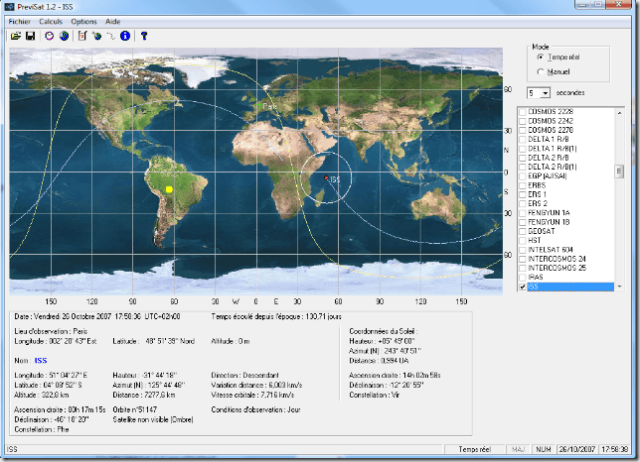The width and height of the screenshot is (640, 462).
Task: Open the seconds interval dropdown
Action: (546, 92)
